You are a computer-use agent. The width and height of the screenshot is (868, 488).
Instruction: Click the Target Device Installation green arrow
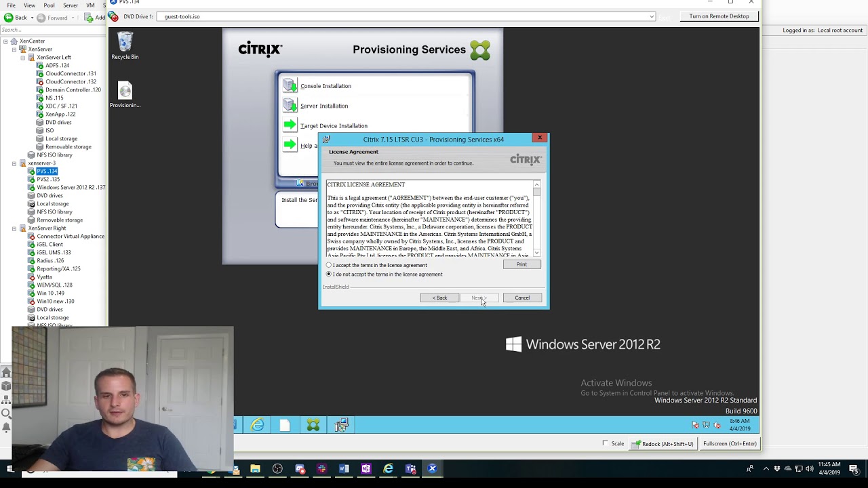click(290, 125)
